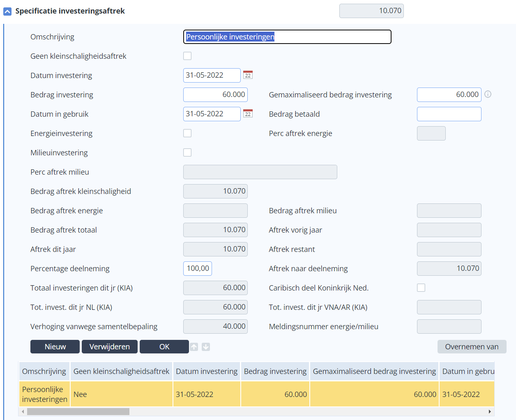Toggle Caribisch deel Koninkrijk Ned. checkbox
Image resolution: width=516 pixels, height=420 pixels.
pyautogui.click(x=421, y=288)
